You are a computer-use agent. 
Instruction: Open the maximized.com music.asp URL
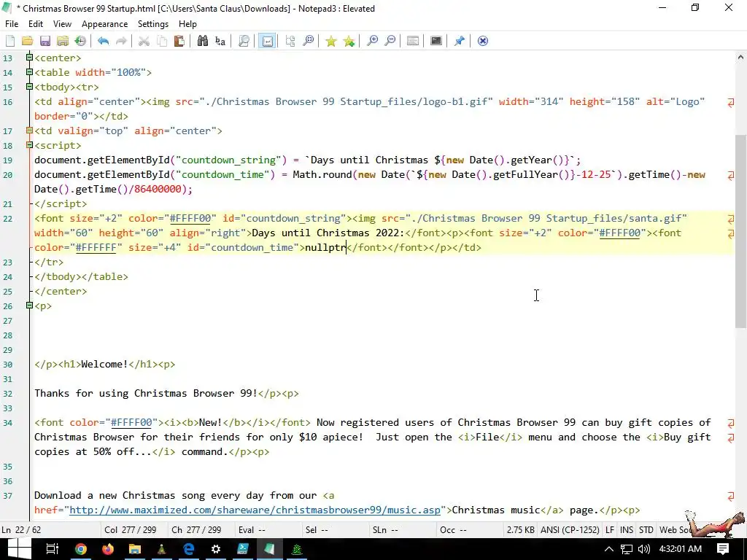[255, 510]
